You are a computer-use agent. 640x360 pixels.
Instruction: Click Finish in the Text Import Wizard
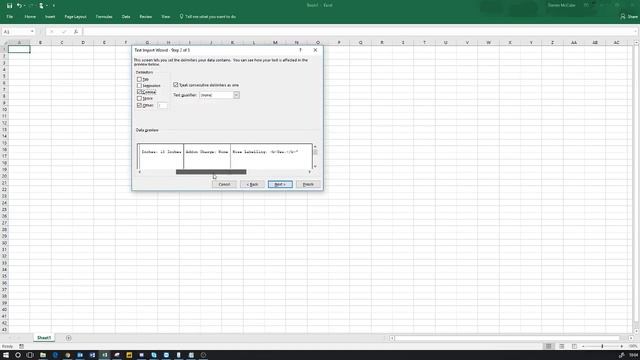tap(308, 184)
